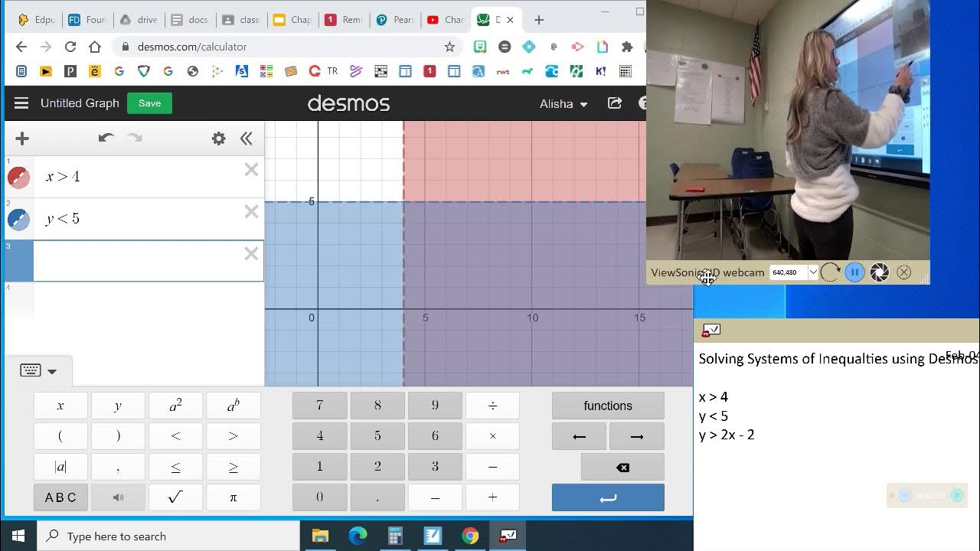
Task: Open File Explorer from the taskbar
Action: tap(320, 536)
